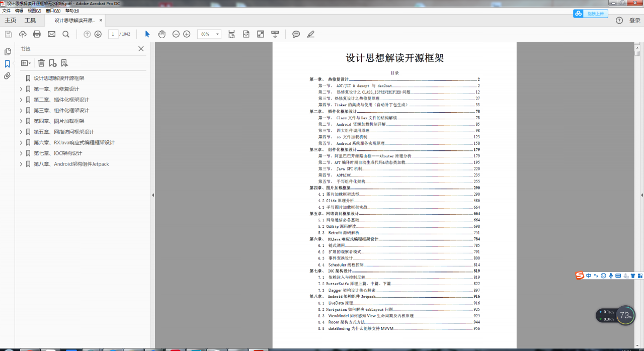
Task: Click the fit one full page icon
Action: pyautogui.click(x=246, y=34)
